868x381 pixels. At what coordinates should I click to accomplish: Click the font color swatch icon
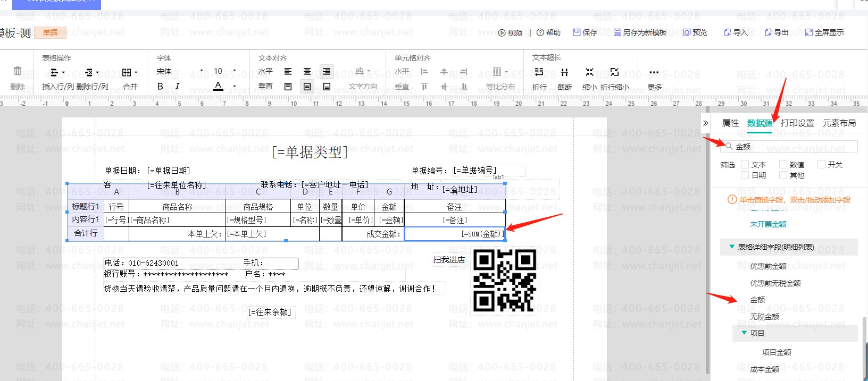point(218,86)
